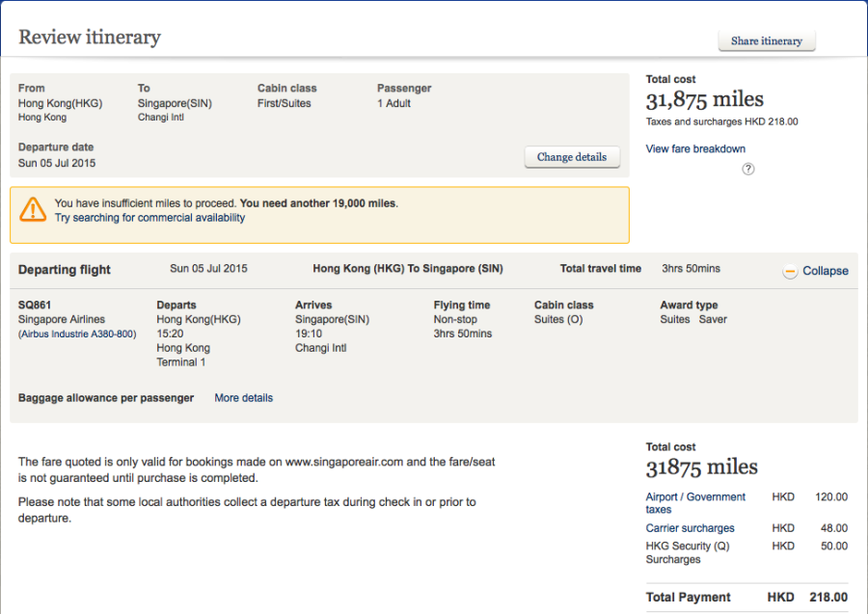Click the orange warning triangle icon
The height and width of the screenshot is (614, 868).
coord(33,209)
